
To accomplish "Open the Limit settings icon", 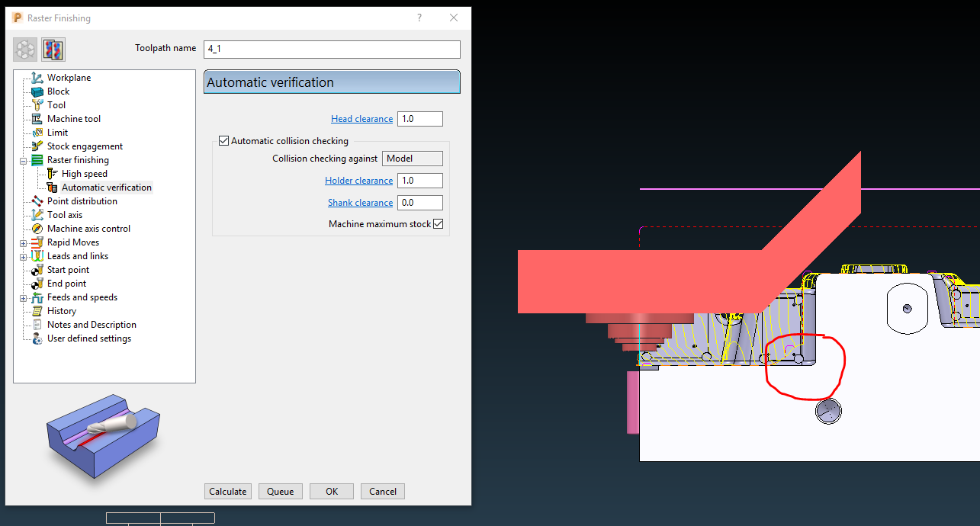I will coord(37,132).
